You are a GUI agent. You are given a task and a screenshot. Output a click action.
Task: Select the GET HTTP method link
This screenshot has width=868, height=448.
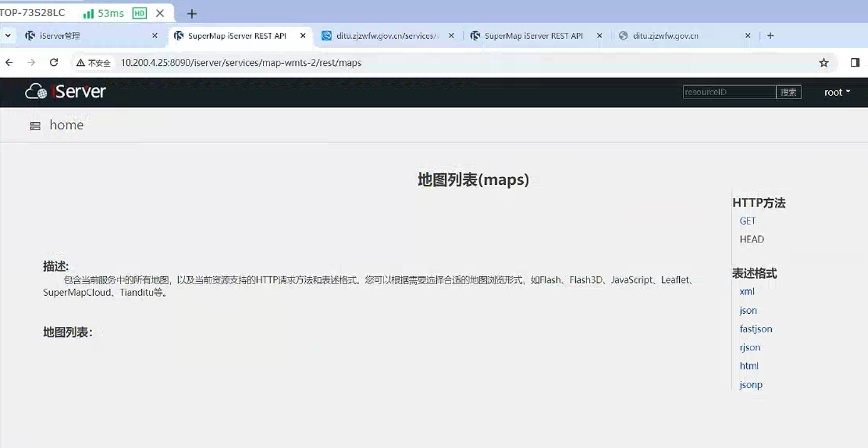[747, 220]
